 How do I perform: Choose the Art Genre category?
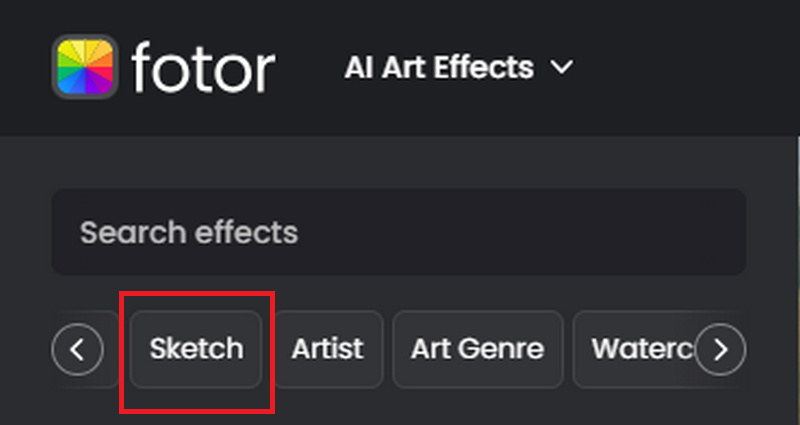[x=478, y=349]
